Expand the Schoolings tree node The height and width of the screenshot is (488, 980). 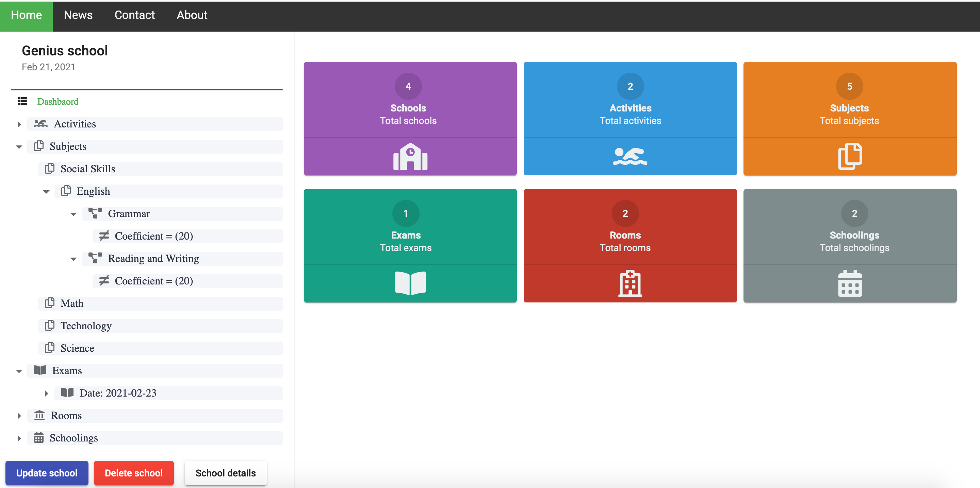(x=19, y=438)
